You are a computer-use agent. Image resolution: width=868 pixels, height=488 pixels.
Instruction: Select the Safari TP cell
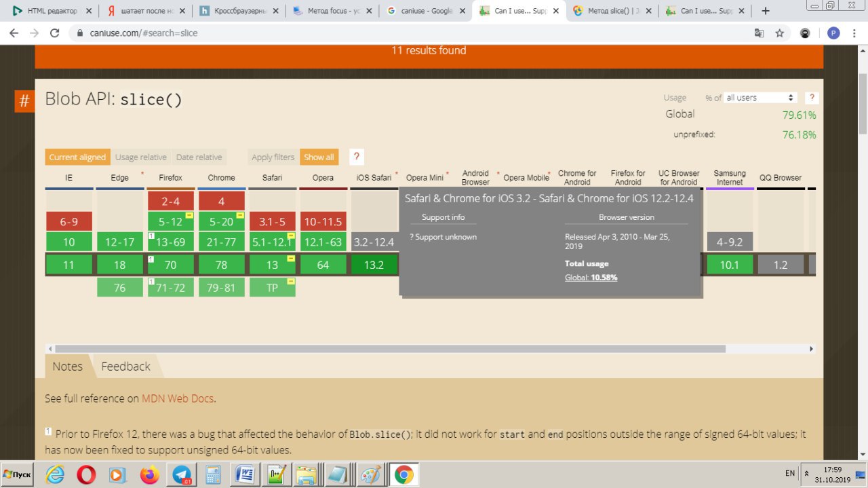273,288
